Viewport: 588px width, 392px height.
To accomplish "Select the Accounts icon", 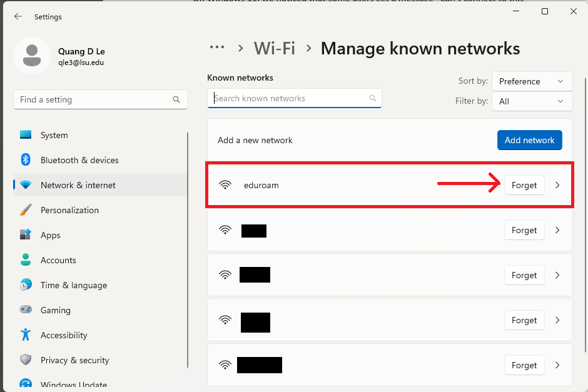I will [25, 260].
